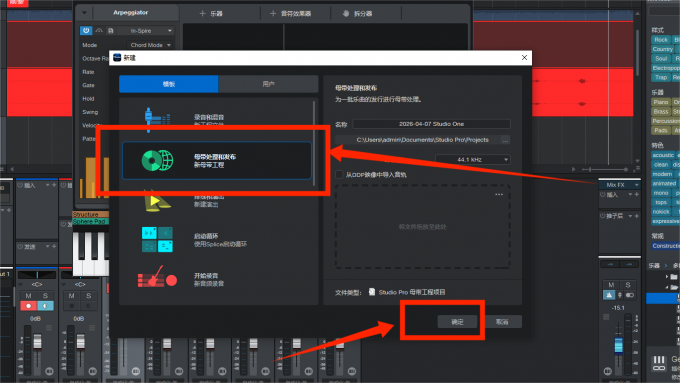Viewport: 680px width, 383px height.
Task: Select the Country style tag
Action: point(663,49)
